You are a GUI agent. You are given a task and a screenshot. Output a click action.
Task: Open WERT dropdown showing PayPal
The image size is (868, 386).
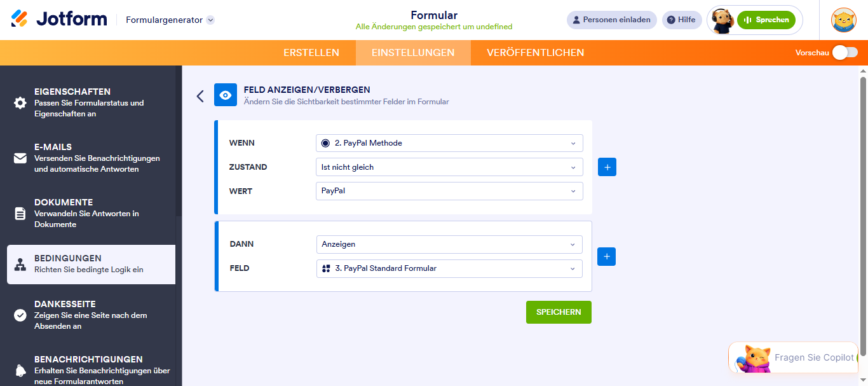click(x=449, y=191)
